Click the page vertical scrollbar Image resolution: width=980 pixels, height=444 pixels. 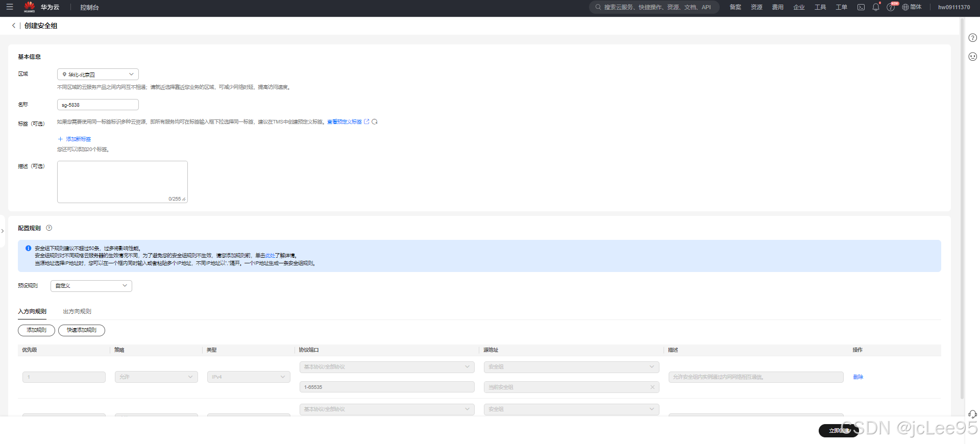(x=962, y=209)
